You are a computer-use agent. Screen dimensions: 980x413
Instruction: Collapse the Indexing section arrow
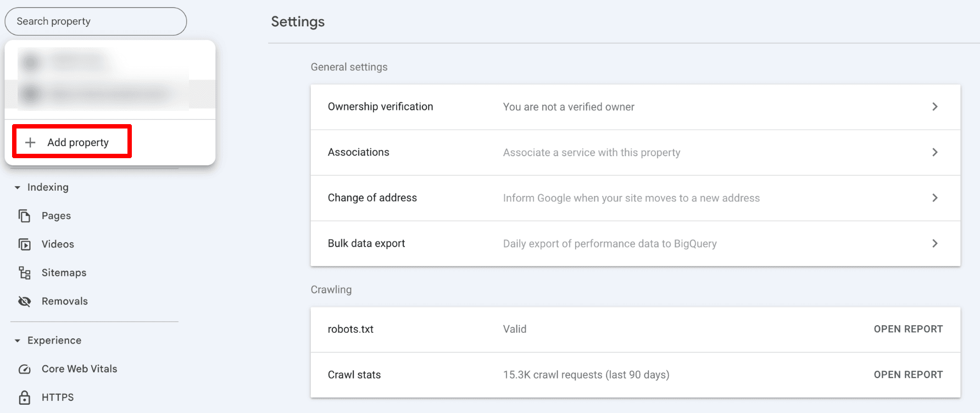click(18, 187)
